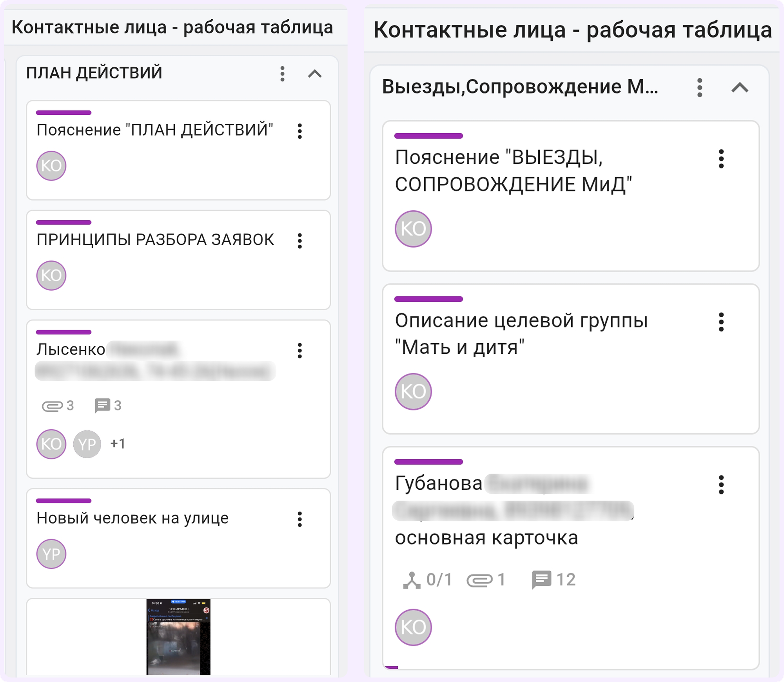This screenshot has width=784, height=682.
Task: Click the +1 extra assignees indicator on the Лысенко card
Action: pos(118,443)
